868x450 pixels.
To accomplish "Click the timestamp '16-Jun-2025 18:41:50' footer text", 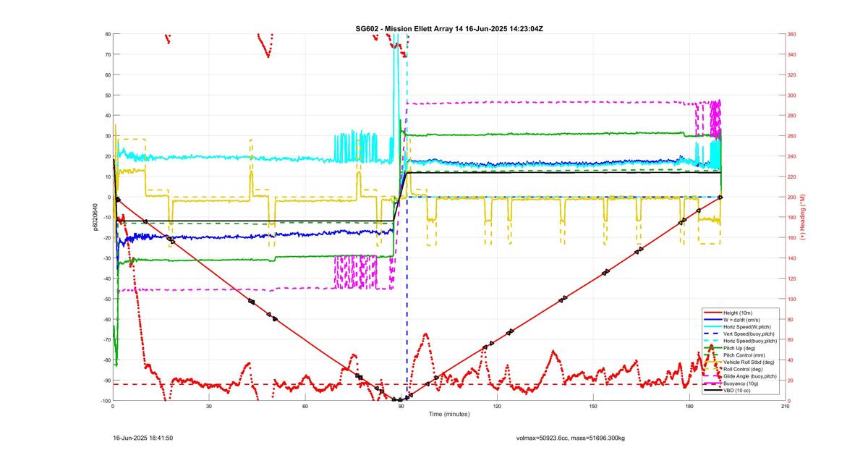I will [x=143, y=438].
